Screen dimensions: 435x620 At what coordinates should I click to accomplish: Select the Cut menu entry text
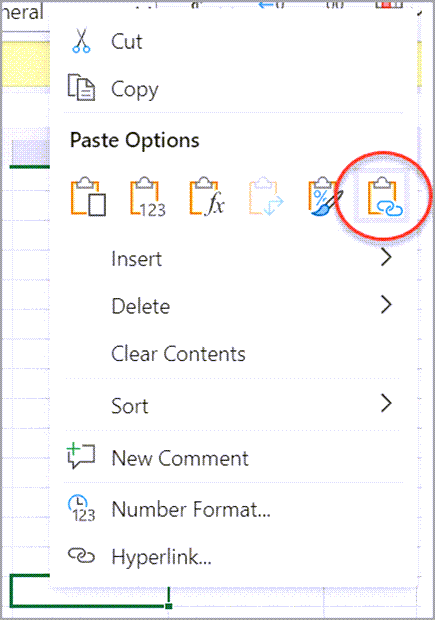point(127,41)
